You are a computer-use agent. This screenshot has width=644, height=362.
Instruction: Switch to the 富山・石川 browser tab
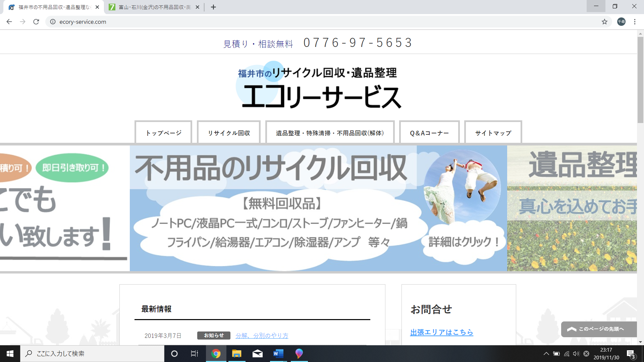point(154,7)
